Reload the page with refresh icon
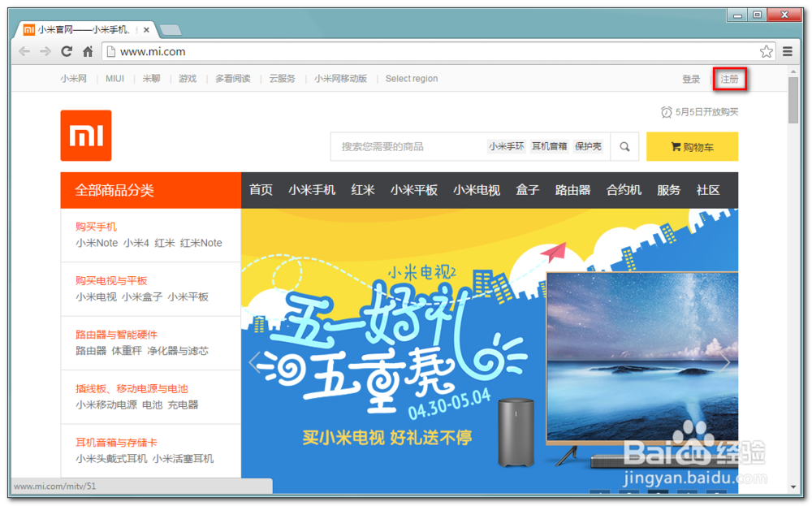 click(x=67, y=51)
